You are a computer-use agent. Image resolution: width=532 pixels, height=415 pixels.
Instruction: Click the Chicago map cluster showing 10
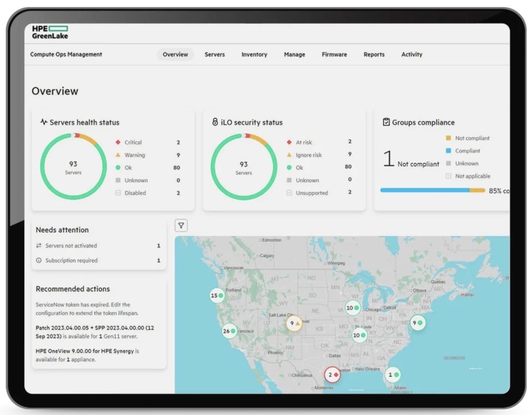tap(353, 308)
